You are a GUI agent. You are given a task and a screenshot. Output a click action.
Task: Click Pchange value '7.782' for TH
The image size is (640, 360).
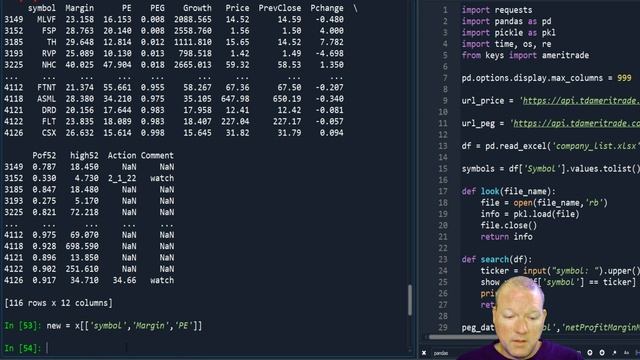331,42
